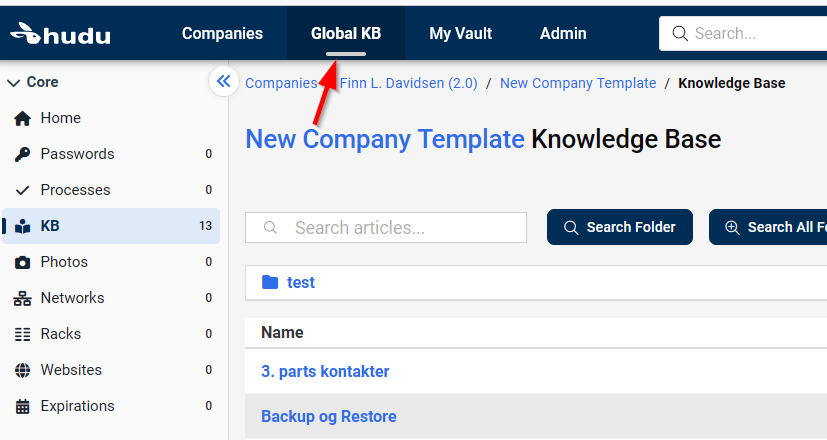Collapse sidebar with double-chevron icon
The height and width of the screenshot is (440, 827).
[224, 81]
